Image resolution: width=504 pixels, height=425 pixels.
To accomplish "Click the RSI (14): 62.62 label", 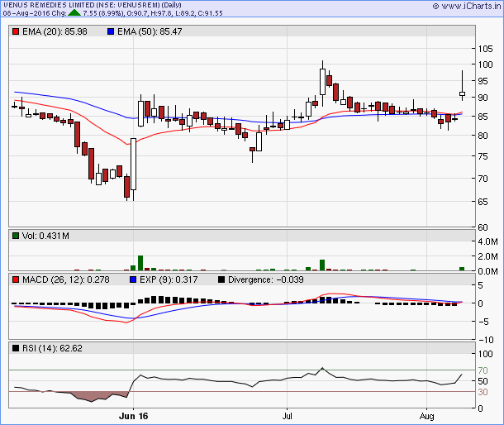I will click(x=52, y=348).
